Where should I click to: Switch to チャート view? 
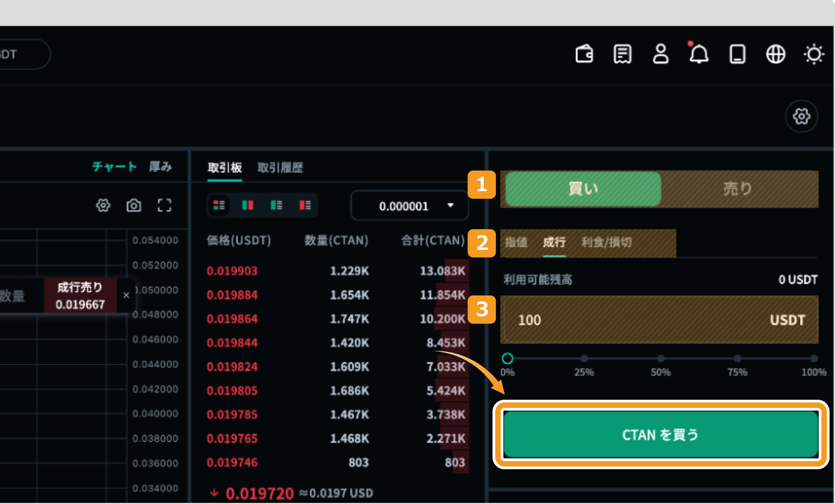[x=114, y=167]
